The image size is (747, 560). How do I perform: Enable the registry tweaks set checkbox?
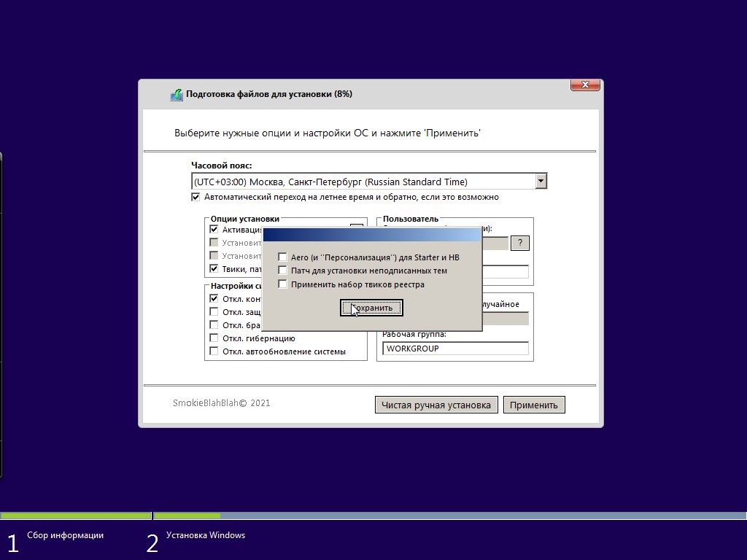pos(282,284)
